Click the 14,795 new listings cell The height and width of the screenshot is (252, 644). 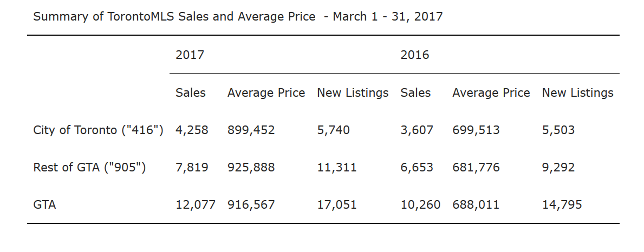[x=562, y=204]
